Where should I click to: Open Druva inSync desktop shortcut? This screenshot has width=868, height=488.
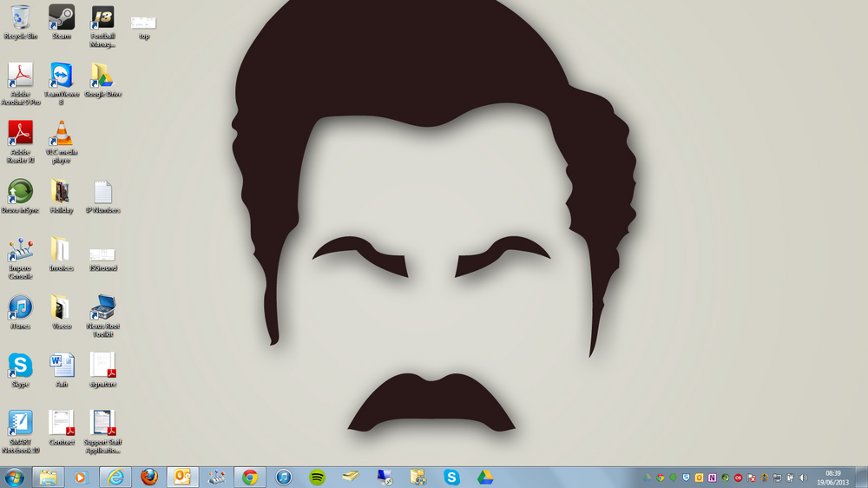(21, 196)
